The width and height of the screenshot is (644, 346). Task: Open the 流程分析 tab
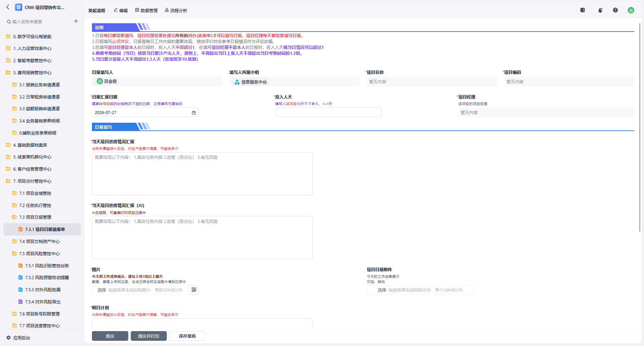(176, 10)
